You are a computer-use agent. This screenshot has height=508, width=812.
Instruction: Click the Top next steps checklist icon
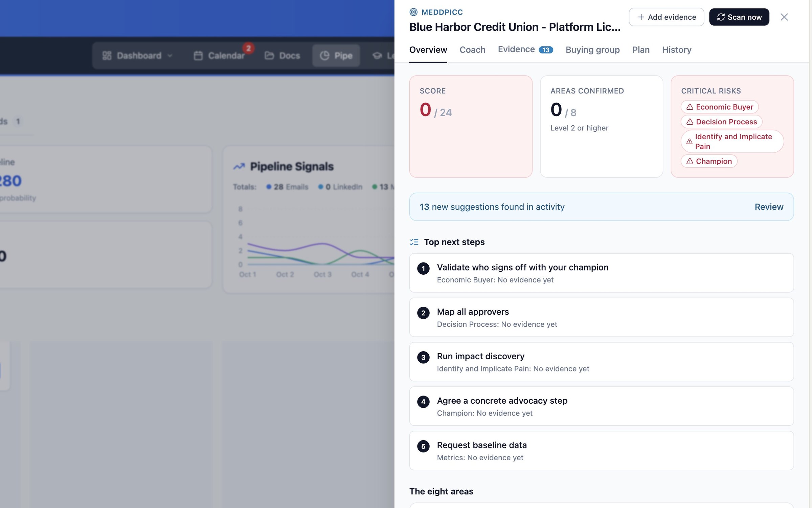click(x=414, y=242)
